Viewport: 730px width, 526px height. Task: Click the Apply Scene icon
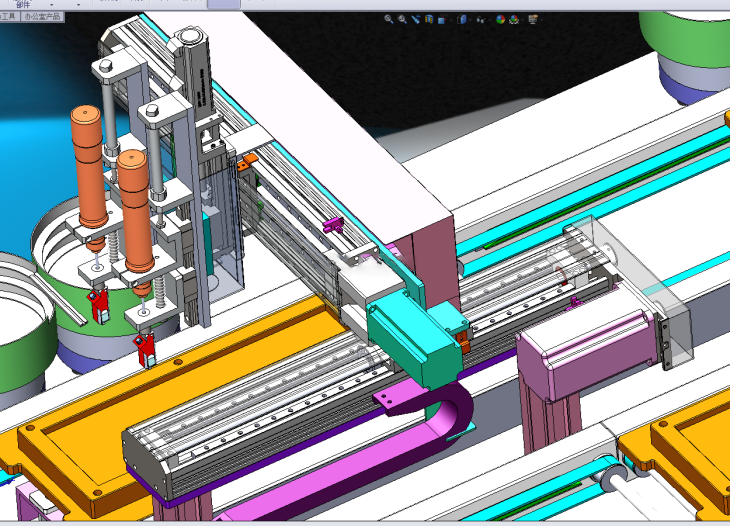pos(514,19)
